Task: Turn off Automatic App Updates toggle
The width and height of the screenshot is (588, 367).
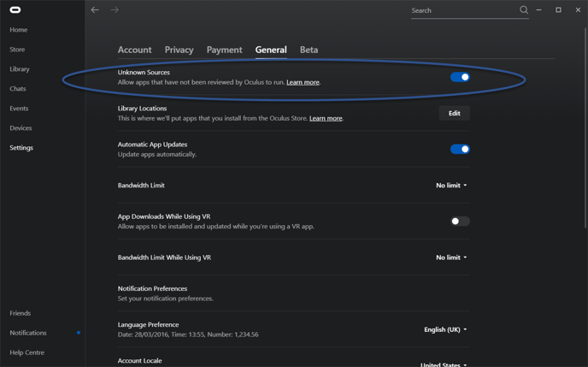Action: pos(460,149)
